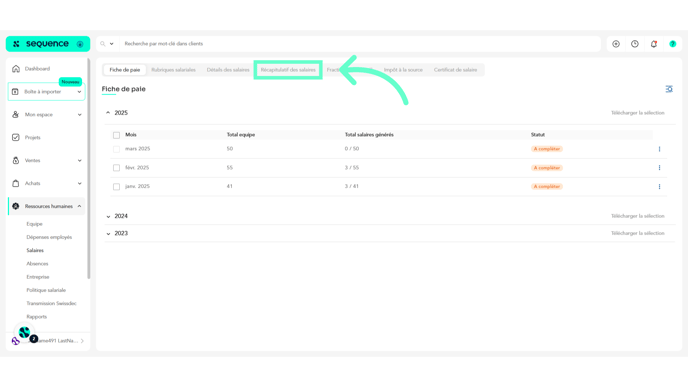
Task: Expand the 2024 section
Action: point(108,216)
